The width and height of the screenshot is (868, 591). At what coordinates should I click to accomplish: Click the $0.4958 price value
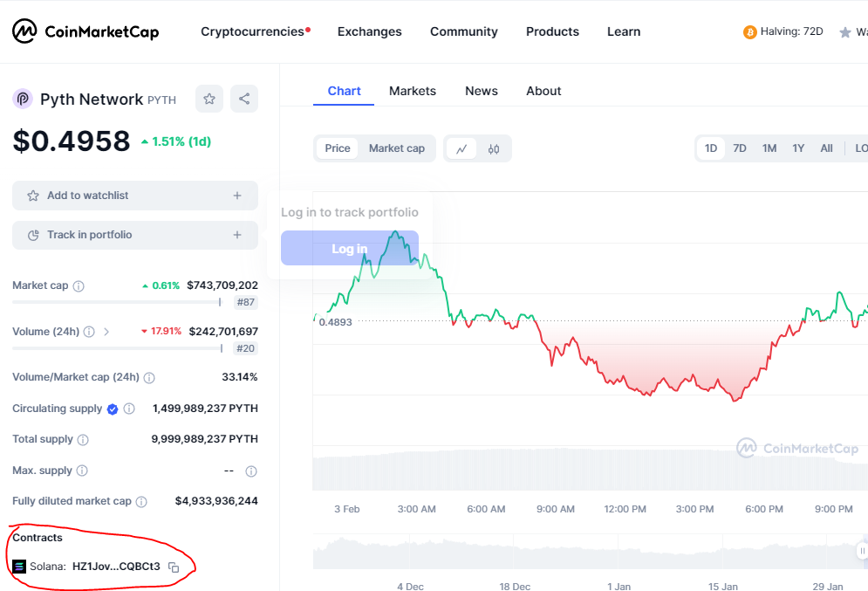point(72,141)
